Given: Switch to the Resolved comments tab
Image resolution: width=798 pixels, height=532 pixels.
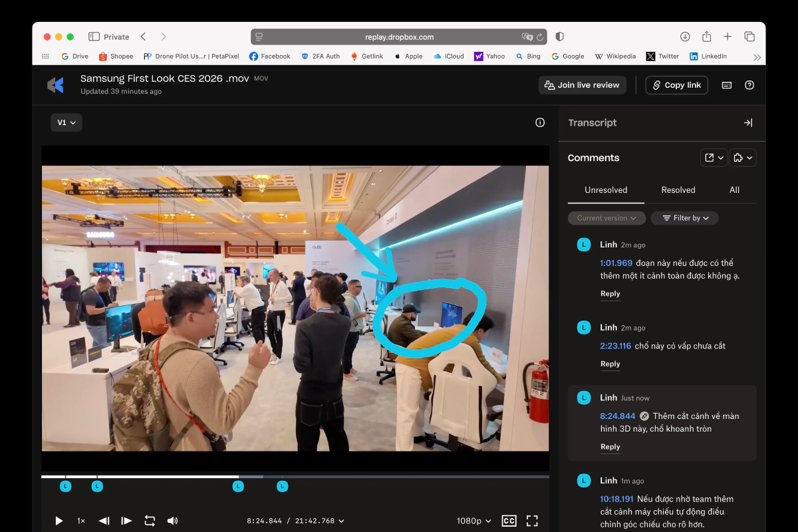Looking at the screenshot, I should click(678, 190).
